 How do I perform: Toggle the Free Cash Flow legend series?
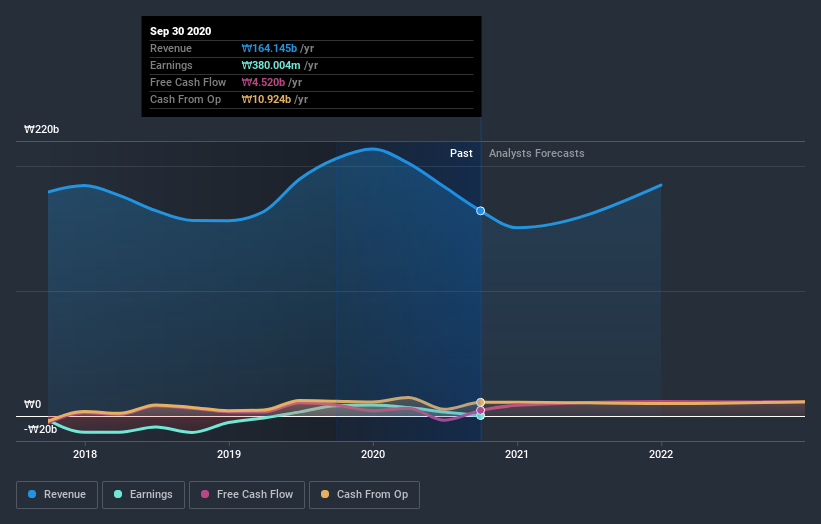[247, 495]
